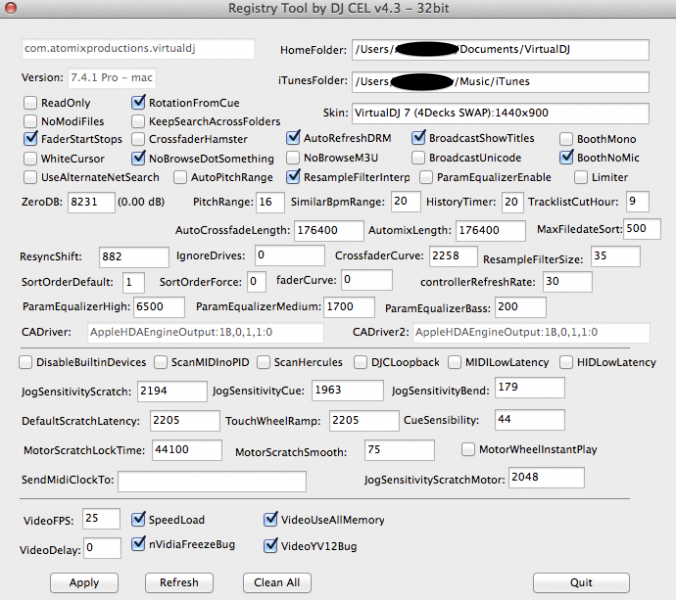Click the ParamEqualizerBass field
676x600 pixels.
pyautogui.click(x=521, y=307)
